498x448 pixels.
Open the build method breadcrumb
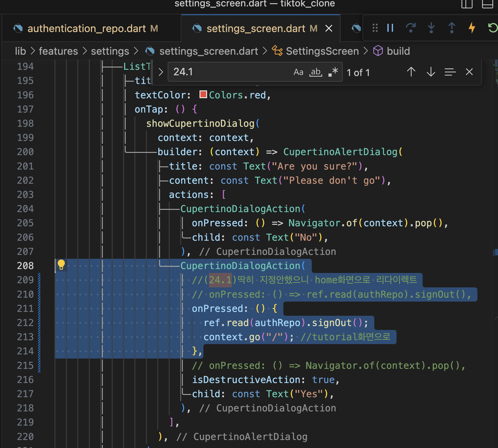pos(398,51)
